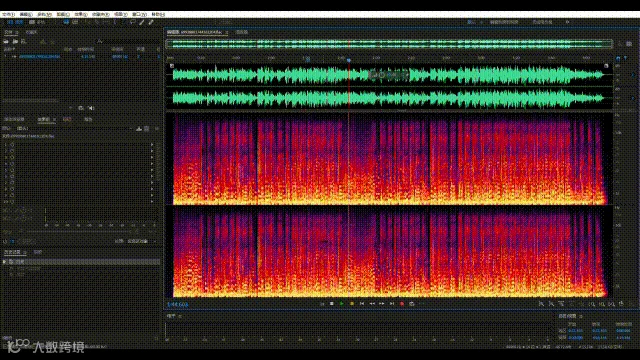The image size is (640, 360).
Task: Click Open File icon in Files panel
Action: point(6,41)
